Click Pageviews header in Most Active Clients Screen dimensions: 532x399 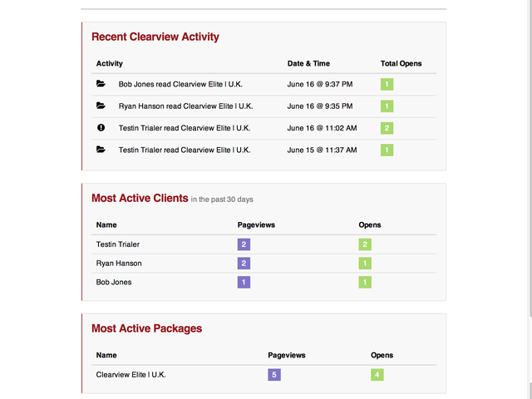(x=256, y=225)
